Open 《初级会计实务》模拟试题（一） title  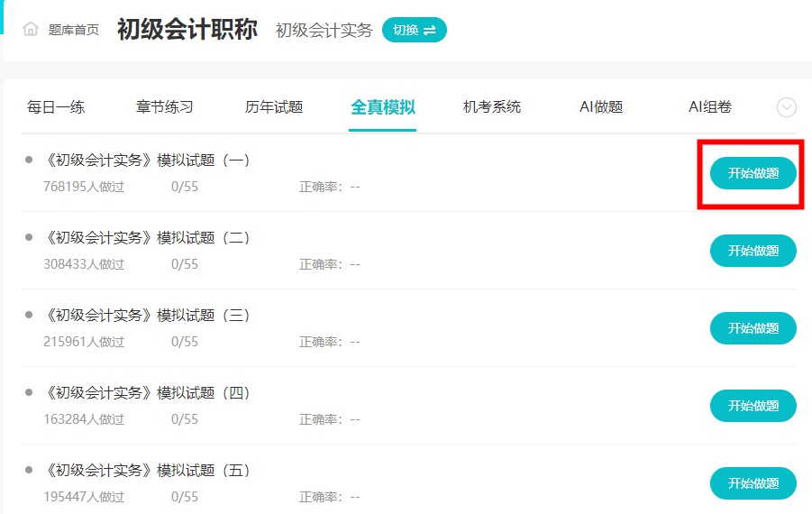148,161
